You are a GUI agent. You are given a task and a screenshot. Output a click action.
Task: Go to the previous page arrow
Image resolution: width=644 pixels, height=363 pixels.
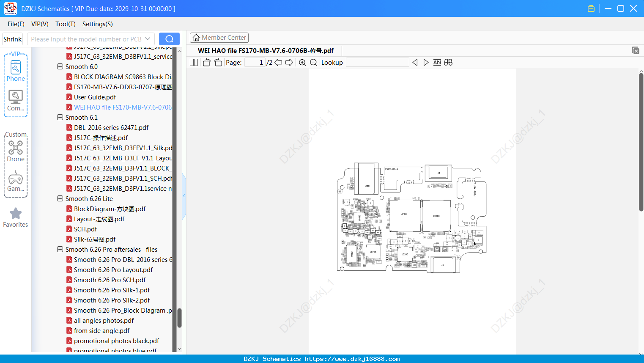coord(278,63)
